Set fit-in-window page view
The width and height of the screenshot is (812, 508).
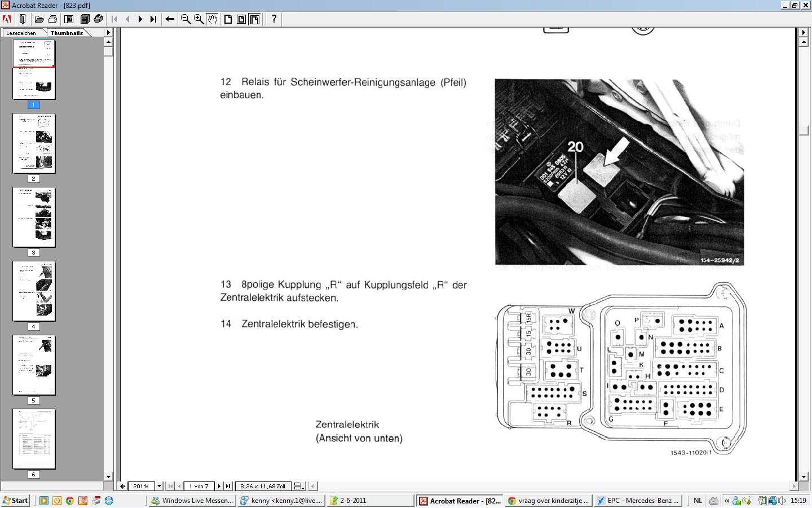[x=241, y=19]
